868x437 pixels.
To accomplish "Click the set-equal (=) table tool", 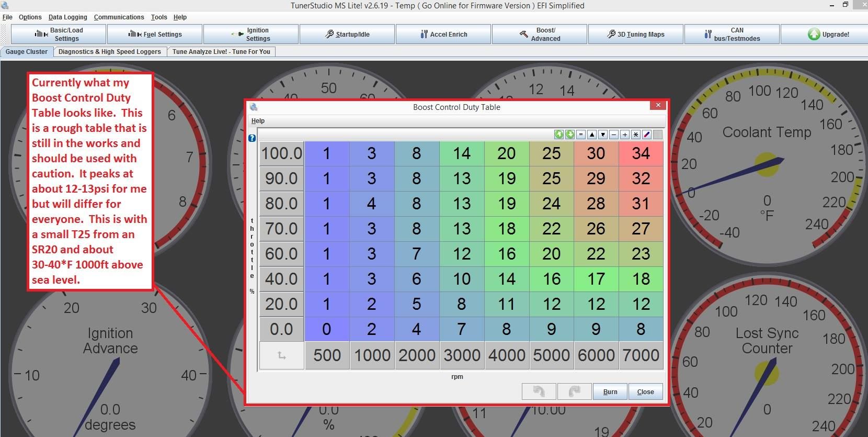I will click(x=581, y=135).
